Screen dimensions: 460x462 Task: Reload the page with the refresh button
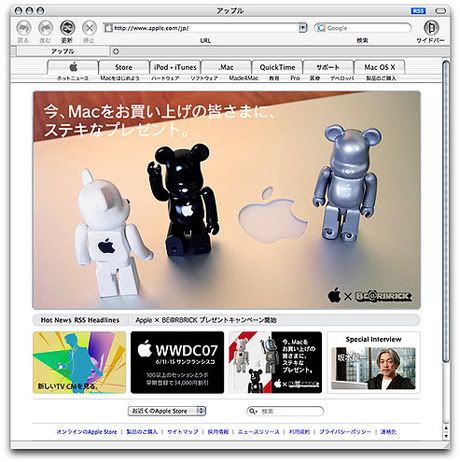(67, 28)
